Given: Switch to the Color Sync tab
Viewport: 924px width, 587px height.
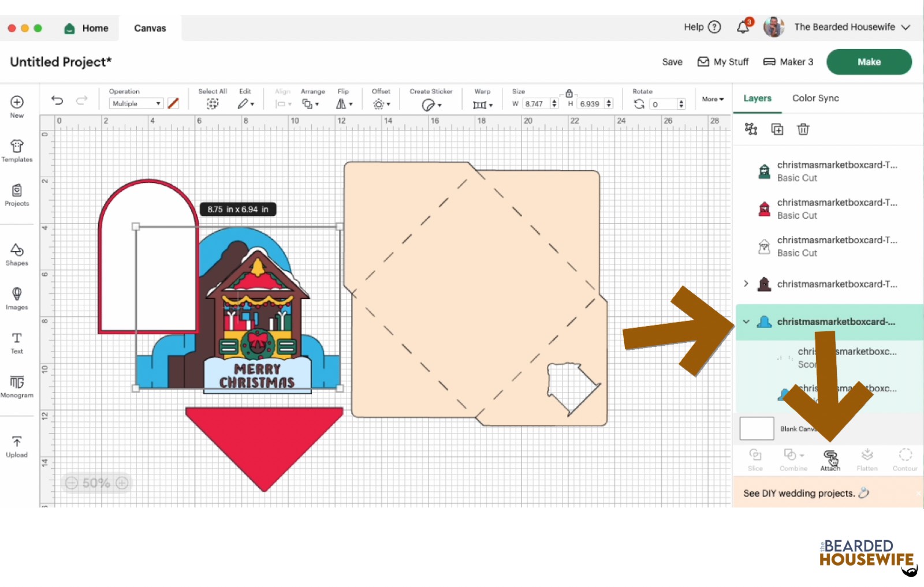Looking at the screenshot, I should 815,98.
